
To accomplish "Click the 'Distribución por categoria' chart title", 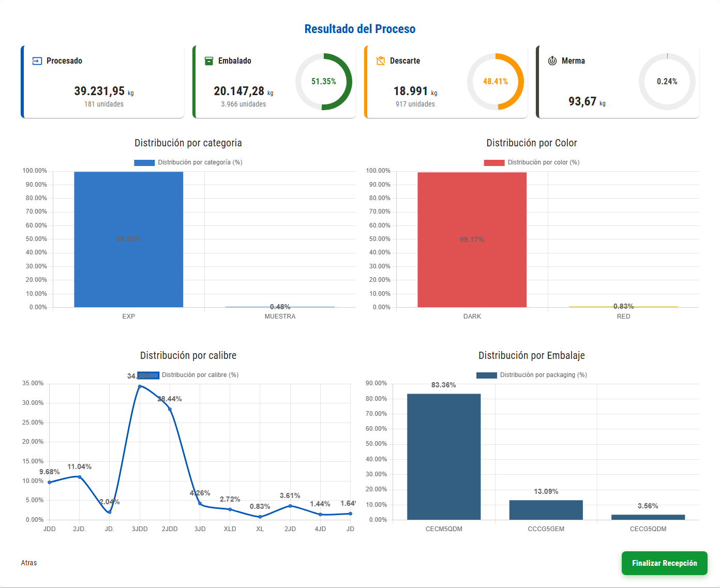I will pos(188,143).
